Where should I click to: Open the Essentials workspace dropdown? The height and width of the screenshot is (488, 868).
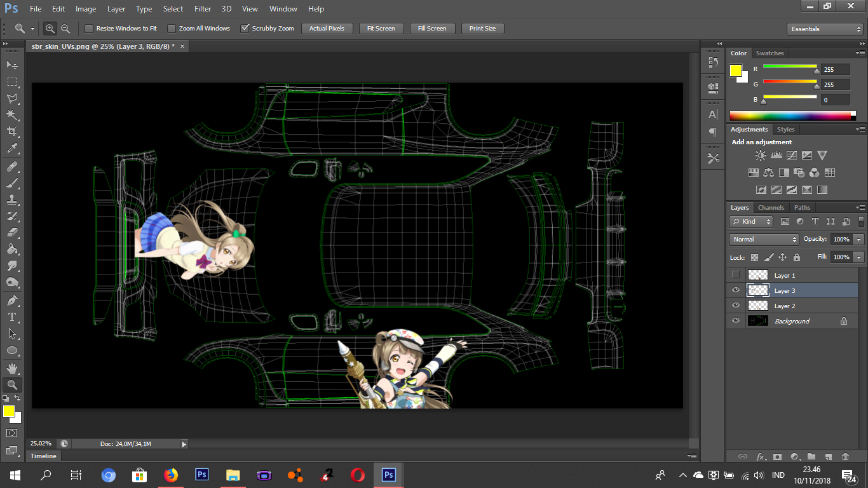pyautogui.click(x=824, y=29)
